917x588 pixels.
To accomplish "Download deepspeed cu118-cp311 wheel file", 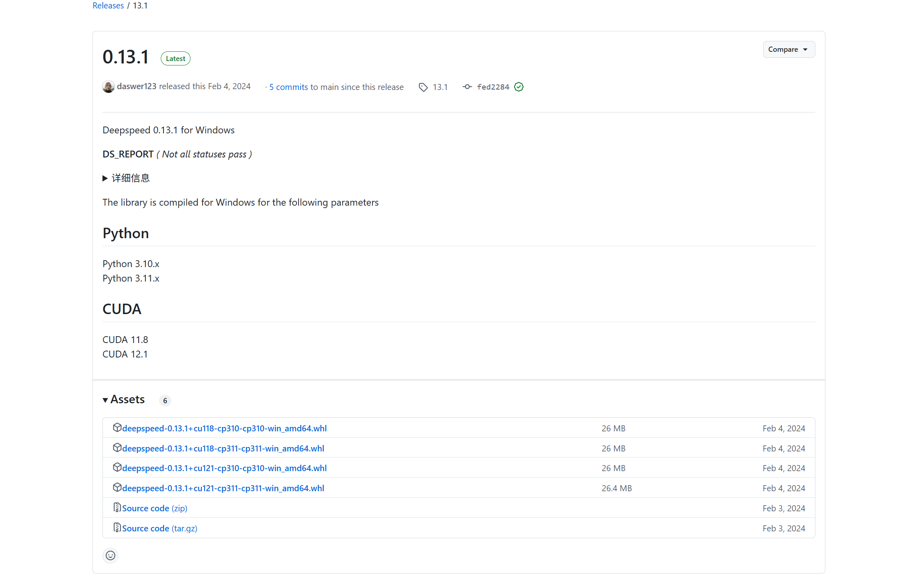I will tap(223, 449).
